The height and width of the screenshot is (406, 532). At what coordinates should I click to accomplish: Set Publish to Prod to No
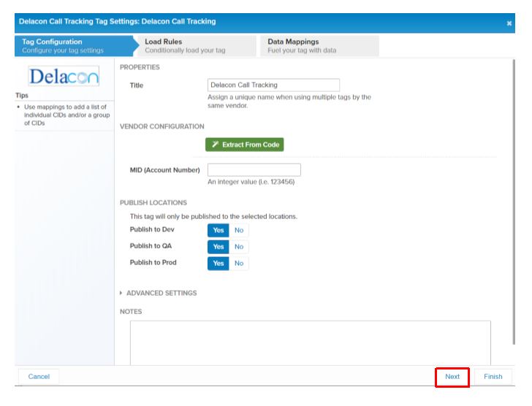[239, 264]
